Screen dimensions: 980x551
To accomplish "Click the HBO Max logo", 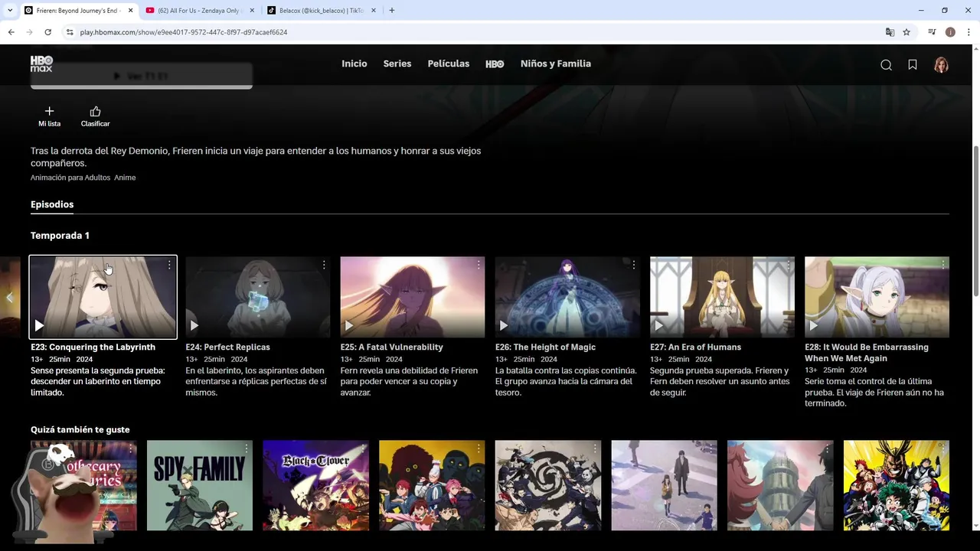I will click(41, 64).
